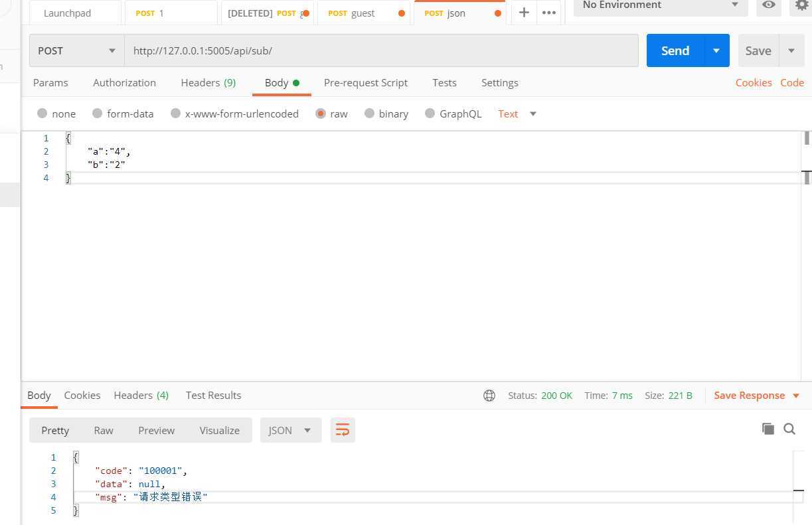Click the network globe icon near Status

coord(489,396)
